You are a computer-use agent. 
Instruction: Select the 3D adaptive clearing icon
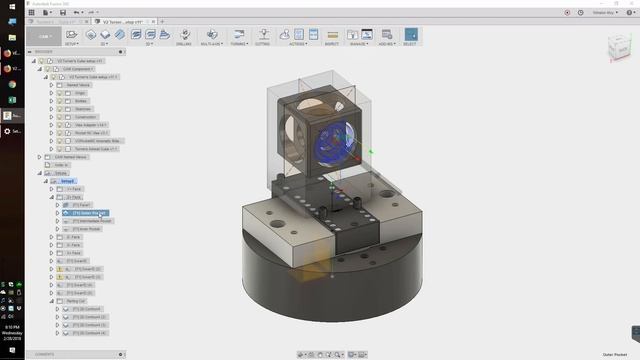coord(136,35)
